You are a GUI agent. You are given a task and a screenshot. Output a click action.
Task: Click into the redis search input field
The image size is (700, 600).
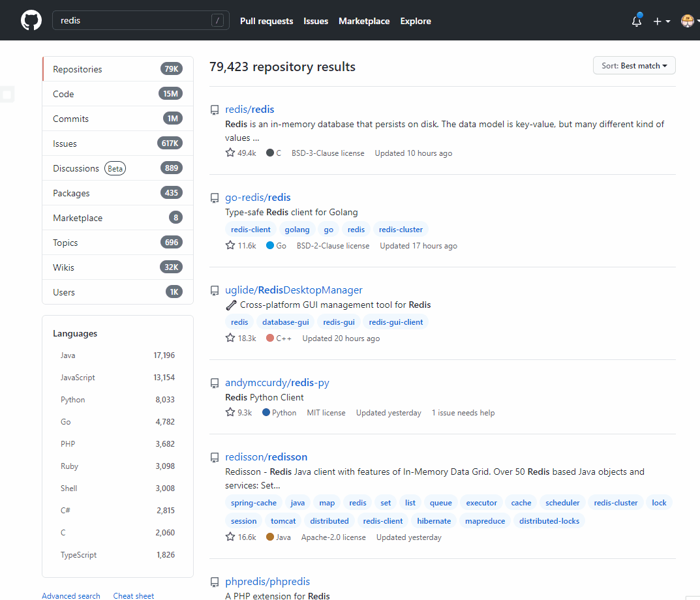(130, 21)
